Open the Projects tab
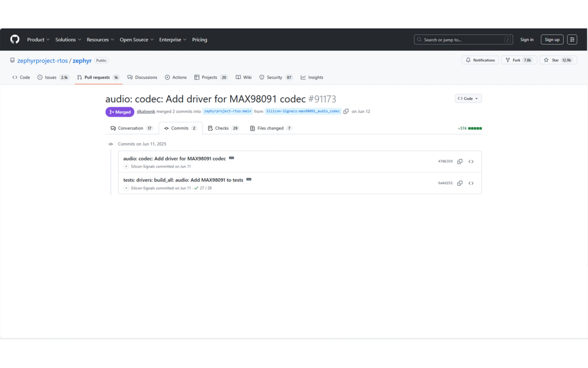Image resolution: width=588 pixels, height=368 pixels. pyautogui.click(x=211, y=77)
